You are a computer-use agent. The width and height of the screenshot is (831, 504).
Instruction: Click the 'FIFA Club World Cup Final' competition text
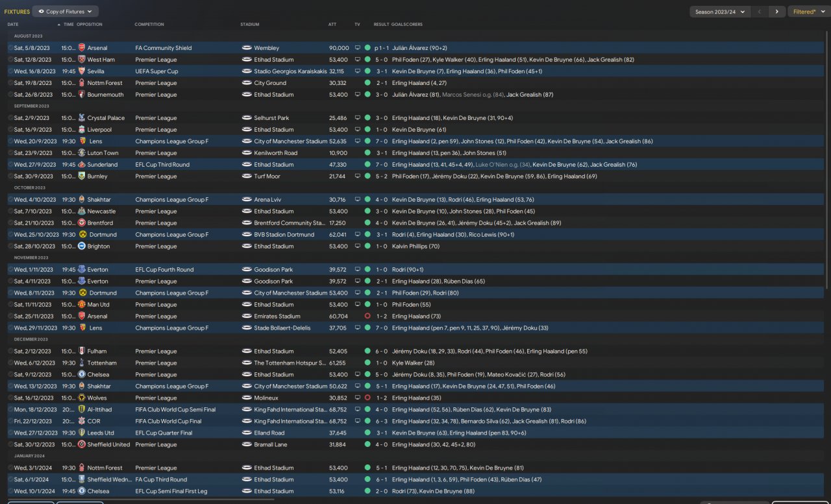(169, 422)
